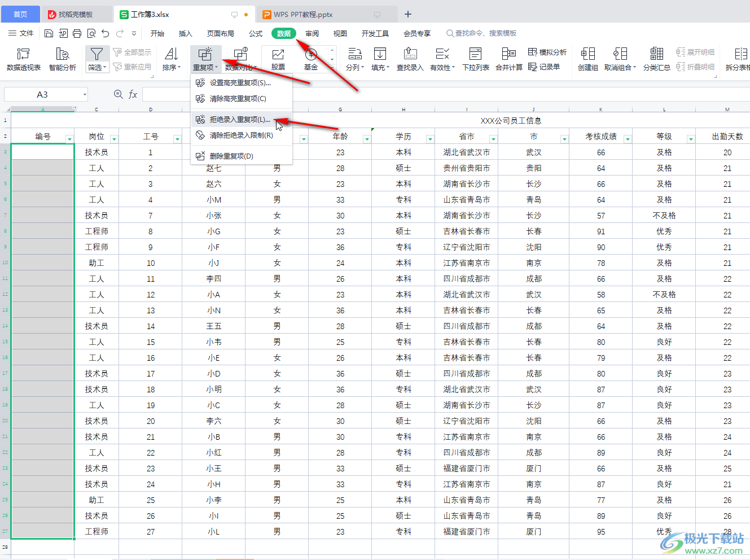Expand the 学历 column filter arrow
The width and height of the screenshot is (750, 560).
point(430,139)
